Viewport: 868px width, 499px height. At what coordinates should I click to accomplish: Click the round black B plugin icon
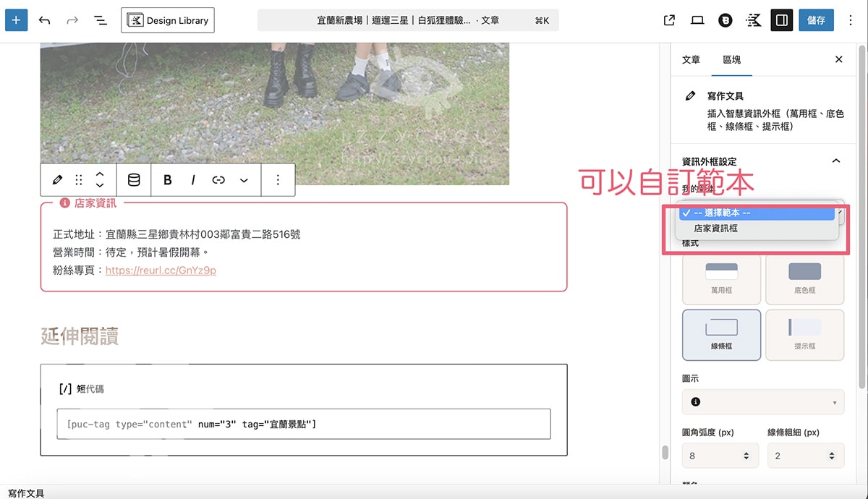tap(726, 20)
